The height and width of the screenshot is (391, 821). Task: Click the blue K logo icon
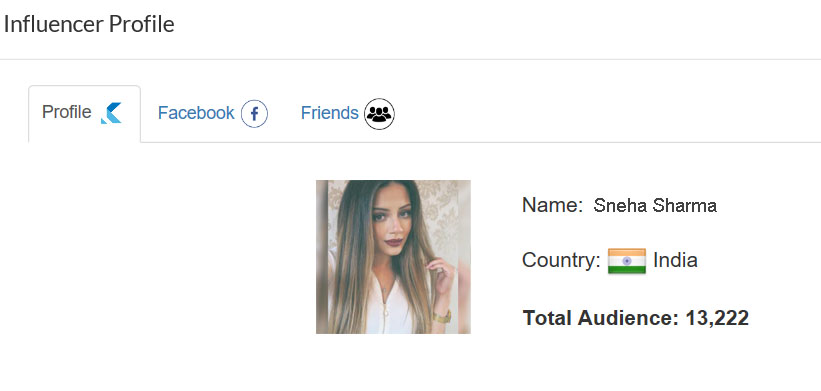coord(111,113)
